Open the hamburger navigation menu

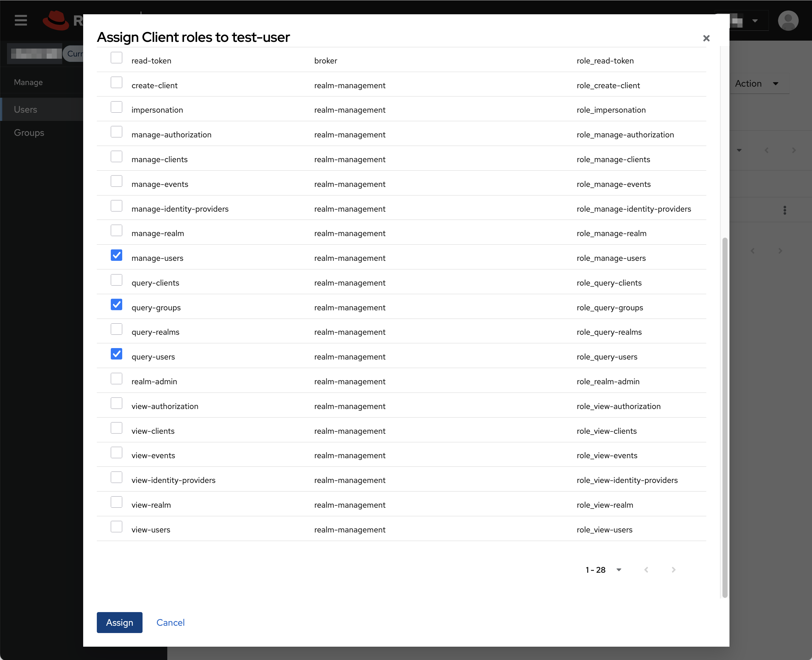click(x=21, y=20)
